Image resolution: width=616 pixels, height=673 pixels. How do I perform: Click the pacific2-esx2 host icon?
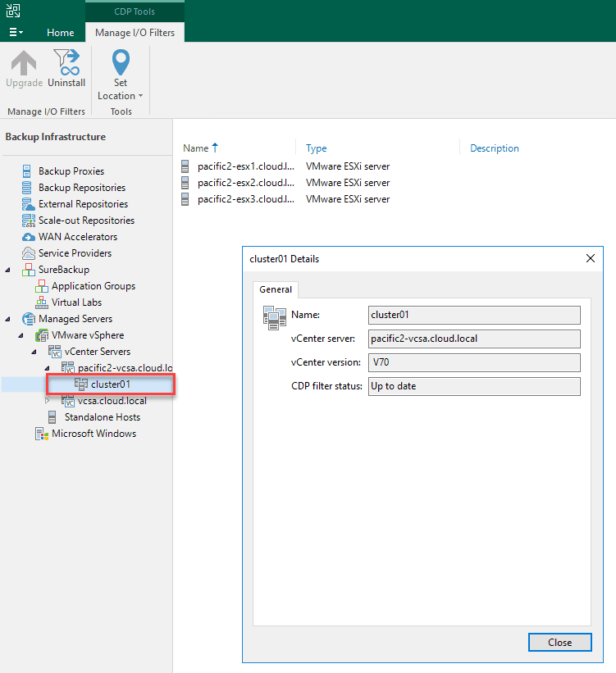185,183
